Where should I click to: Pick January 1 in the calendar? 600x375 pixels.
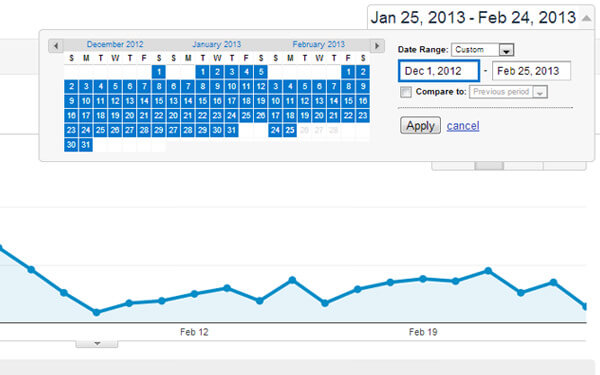(203, 72)
